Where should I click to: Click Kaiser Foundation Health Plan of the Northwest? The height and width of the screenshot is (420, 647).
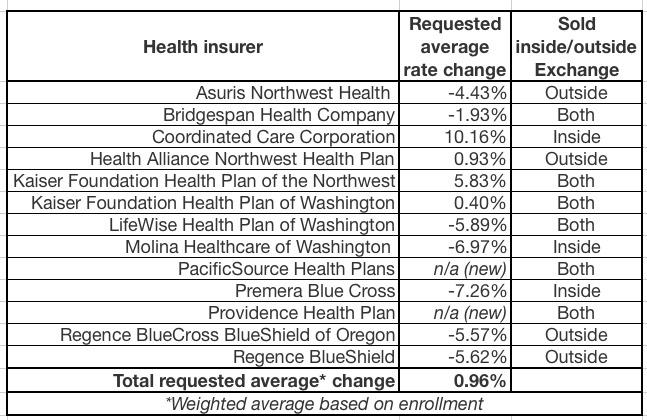[x=205, y=181]
